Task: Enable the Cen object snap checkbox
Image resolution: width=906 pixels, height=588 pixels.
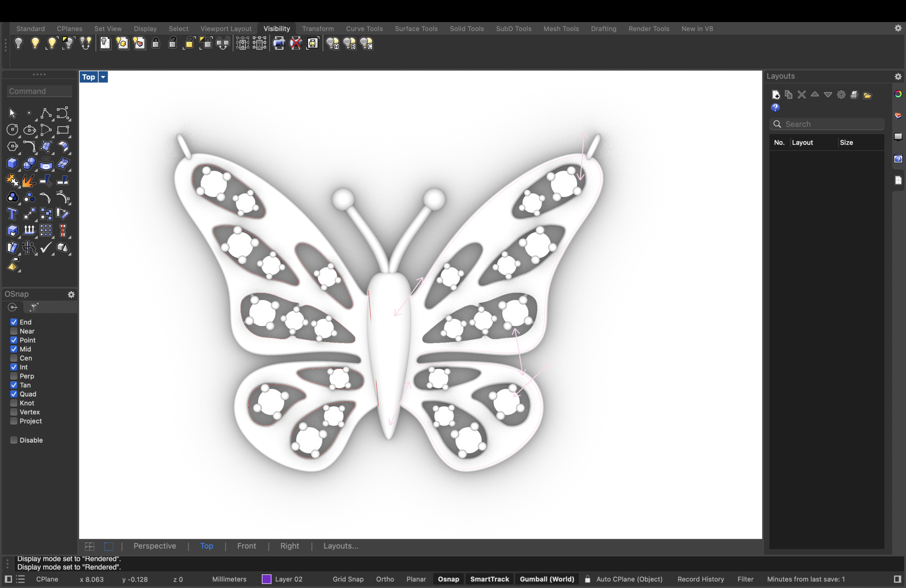Action: point(14,358)
